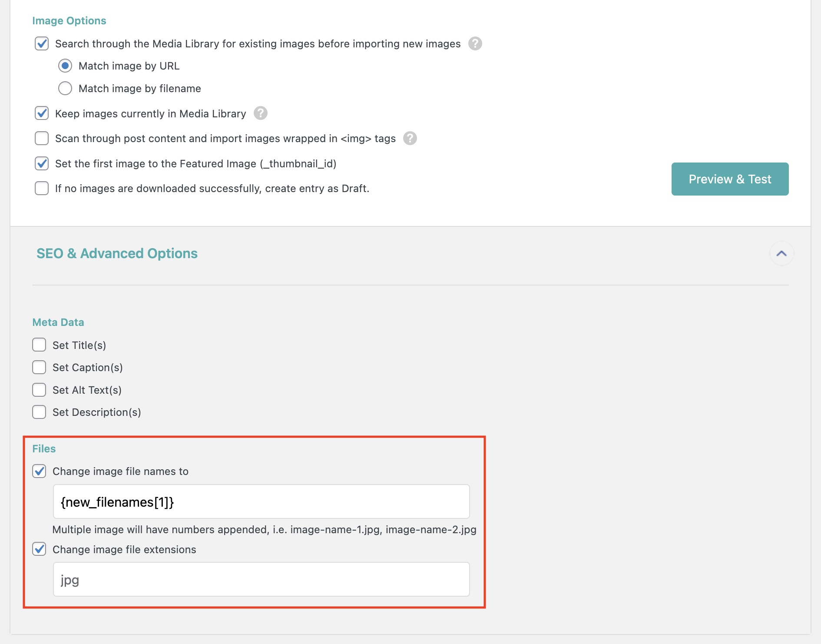The height and width of the screenshot is (644, 821).
Task: Collapse the SEO & Advanced Options section
Action: pos(781,254)
